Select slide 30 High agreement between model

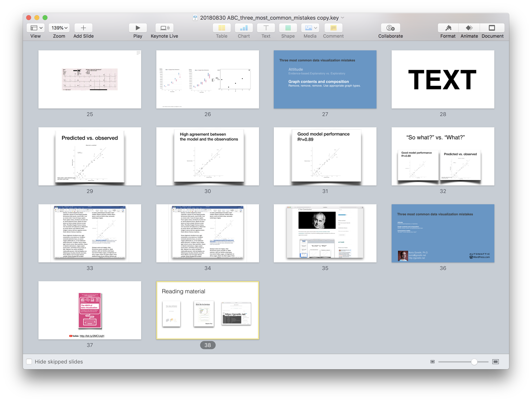pos(207,156)
